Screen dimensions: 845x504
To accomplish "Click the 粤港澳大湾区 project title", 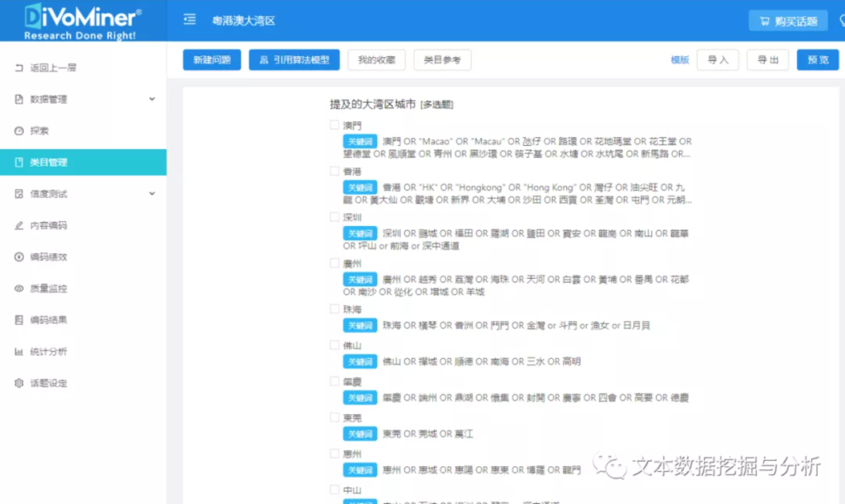I will (243, 21).
